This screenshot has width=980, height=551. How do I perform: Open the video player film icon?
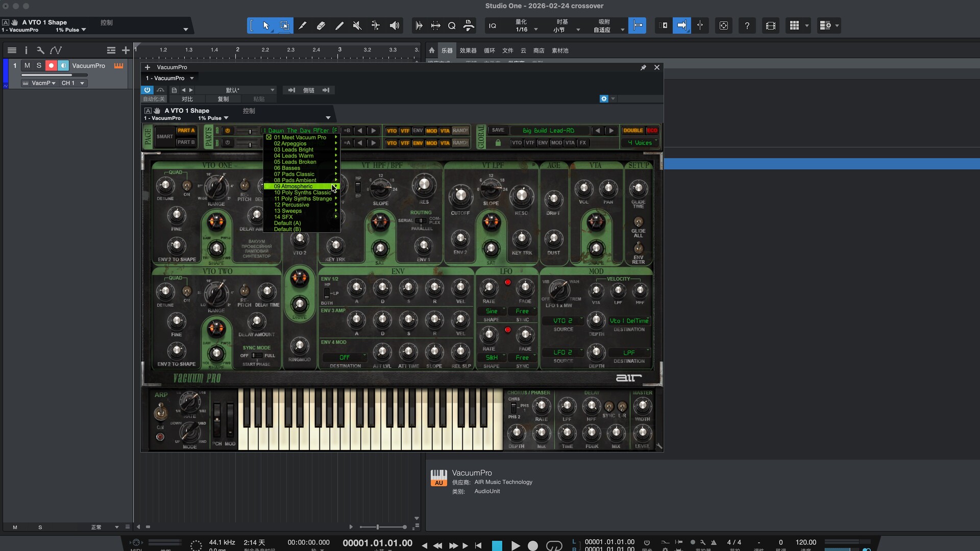click(x=771, y=26)
